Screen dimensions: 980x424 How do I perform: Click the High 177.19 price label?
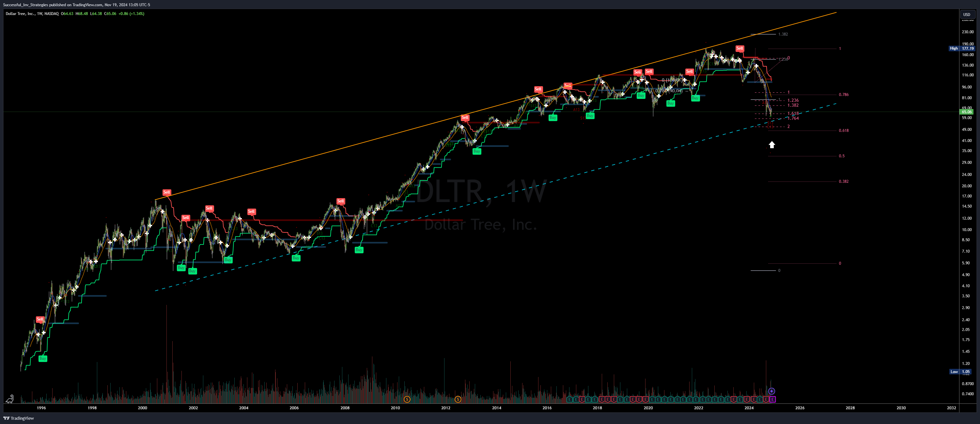(x=962, y=48)
